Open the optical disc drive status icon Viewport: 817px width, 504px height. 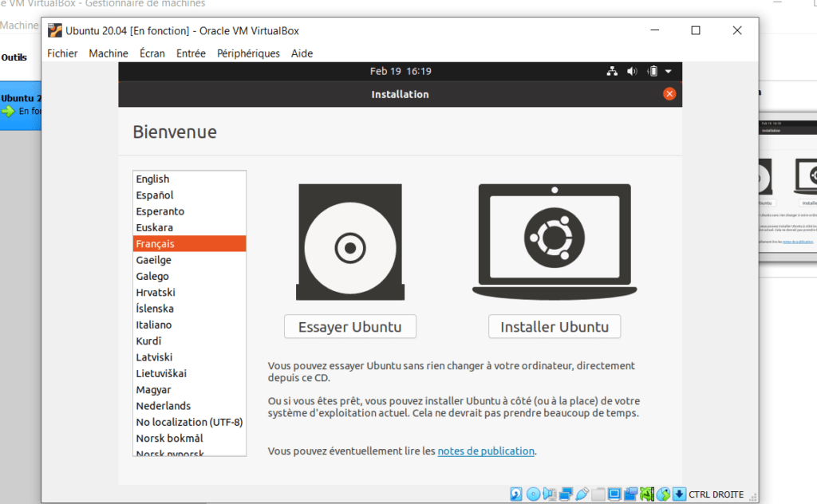click(533, 494)
